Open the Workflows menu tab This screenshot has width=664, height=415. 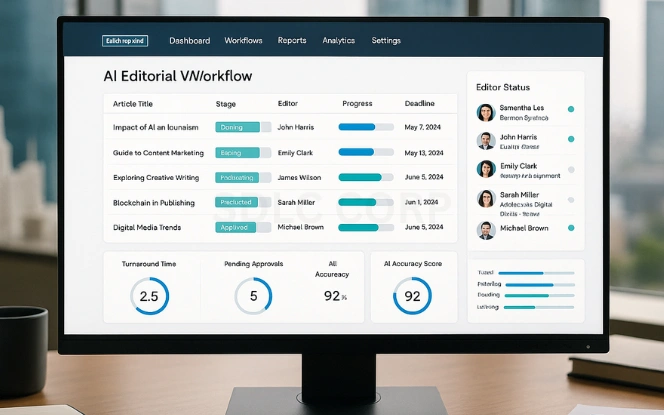243,41
